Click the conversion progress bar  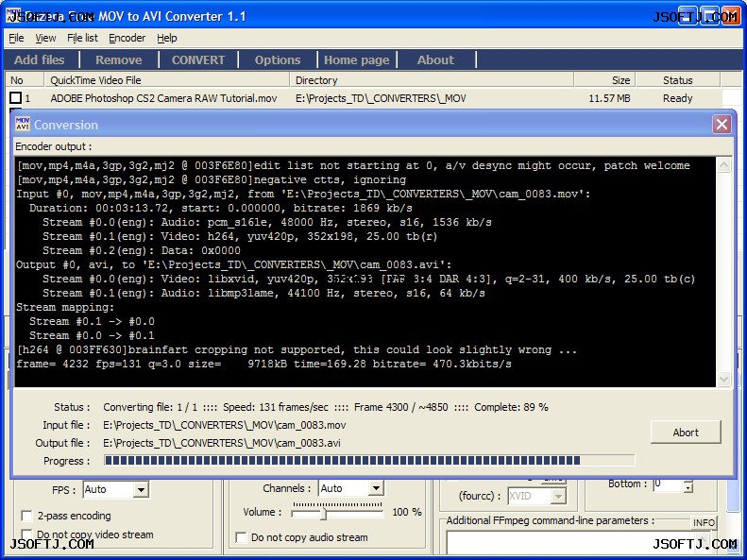pos(369,461)
